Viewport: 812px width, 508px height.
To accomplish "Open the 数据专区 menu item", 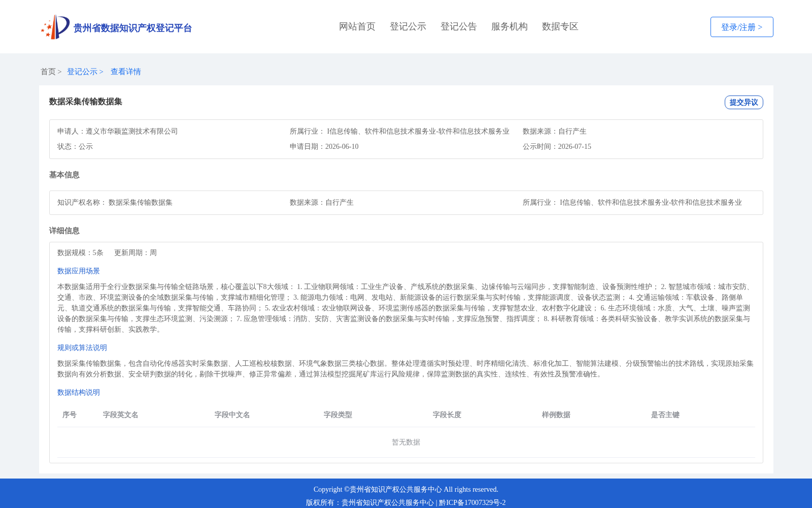I will [x=560, y=26].
